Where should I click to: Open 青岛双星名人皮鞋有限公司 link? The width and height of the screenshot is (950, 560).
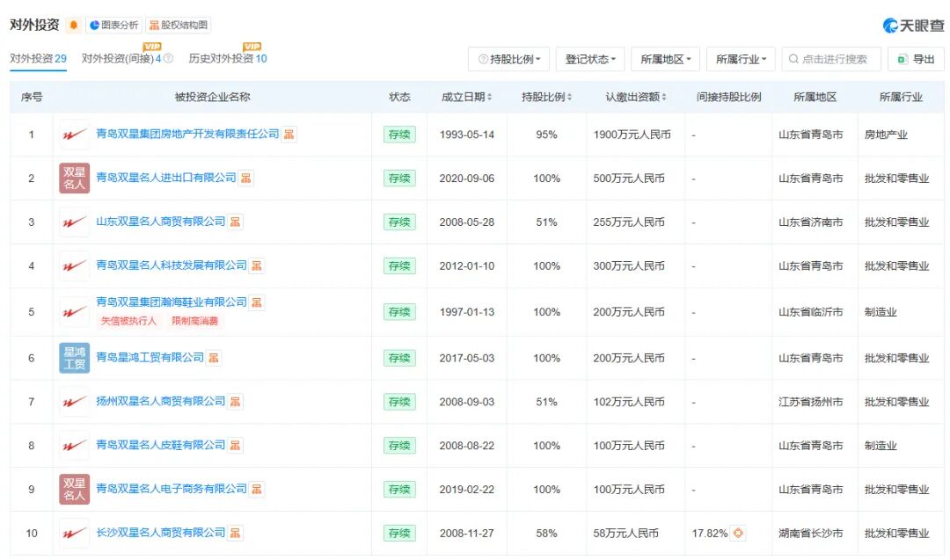(161, 445)
